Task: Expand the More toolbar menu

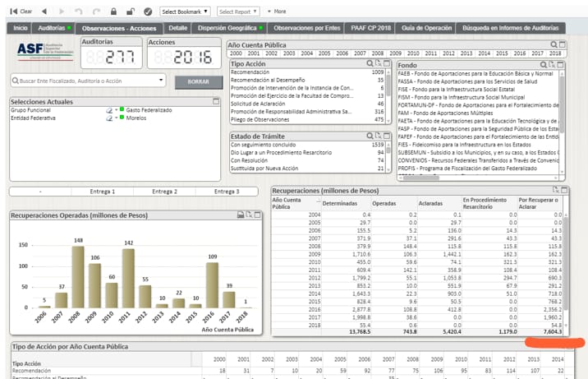Action: (276, 12)
